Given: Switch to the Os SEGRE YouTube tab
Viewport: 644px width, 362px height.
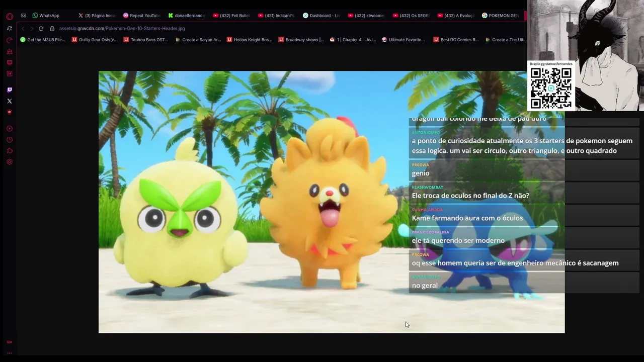Looking at the screenshot, I should click(x=411, y=16).
